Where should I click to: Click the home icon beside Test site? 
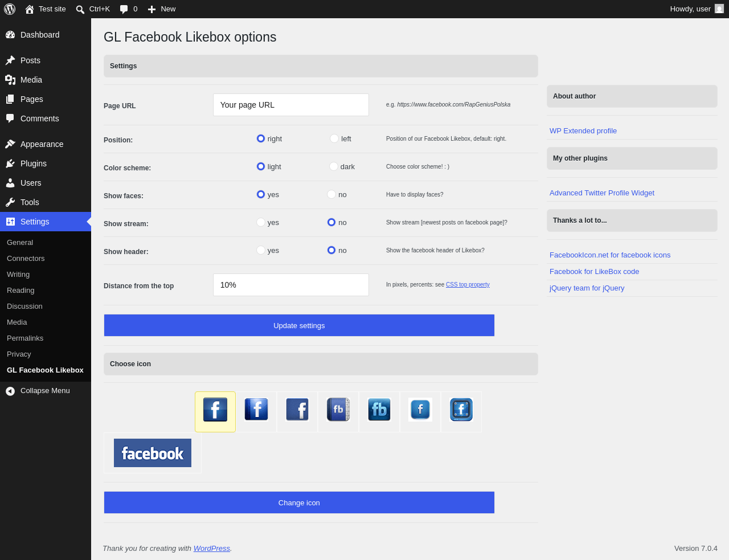point(30,9)
